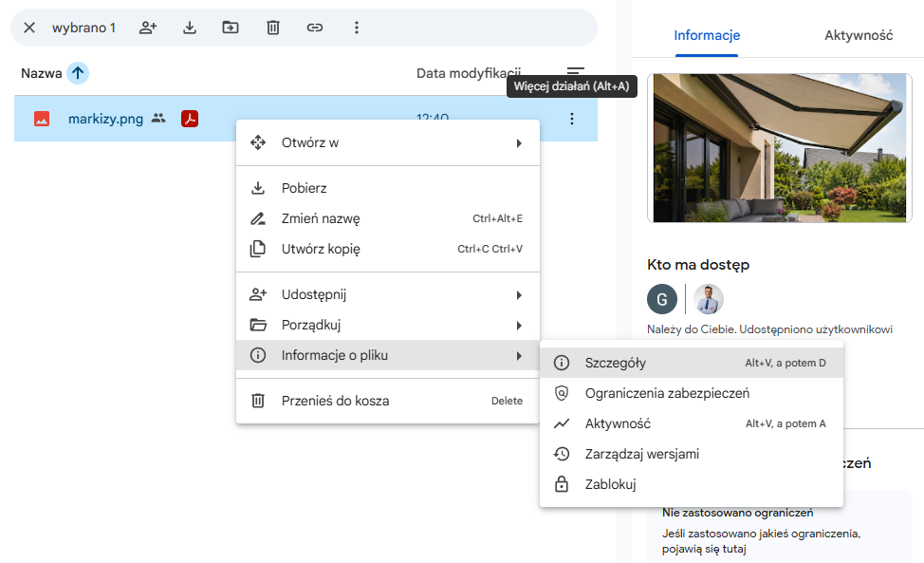Click the shared user's photo avatar
The image size is (924, 563).
click(709, 299)
